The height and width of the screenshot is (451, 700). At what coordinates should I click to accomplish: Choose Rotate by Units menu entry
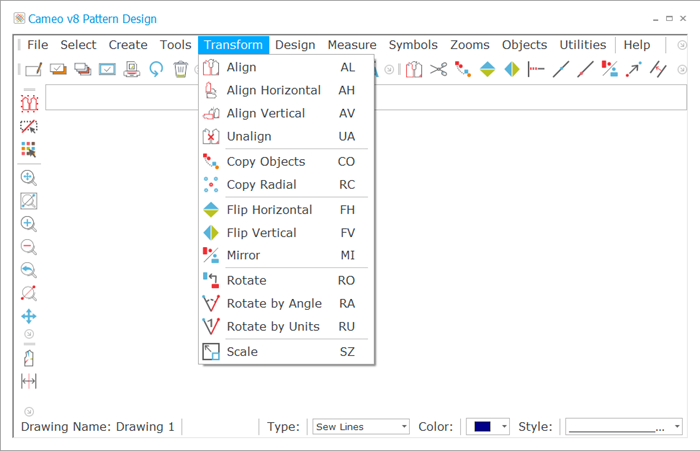pyautogui.click(x=286, y=327)
